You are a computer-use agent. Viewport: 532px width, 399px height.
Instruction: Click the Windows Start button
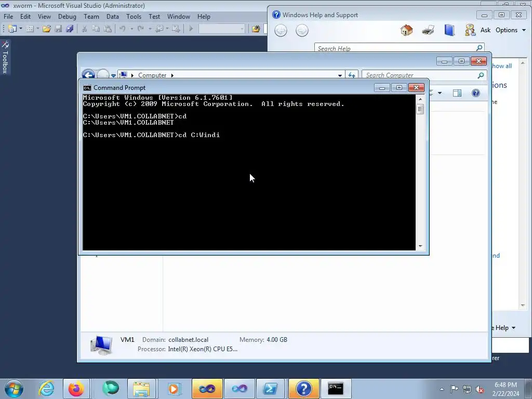pyautogui.click(x=14, y=389)
